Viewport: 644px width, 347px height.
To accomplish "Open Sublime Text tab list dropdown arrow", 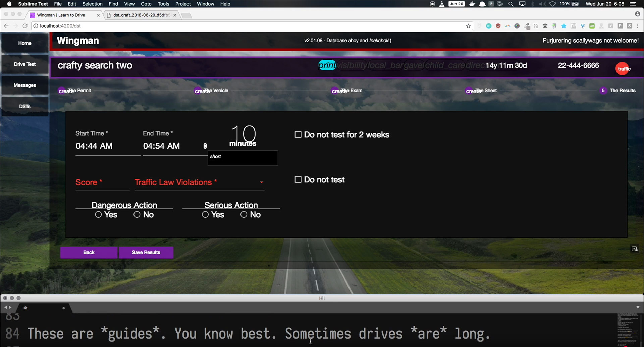I will tap(638, 307).
